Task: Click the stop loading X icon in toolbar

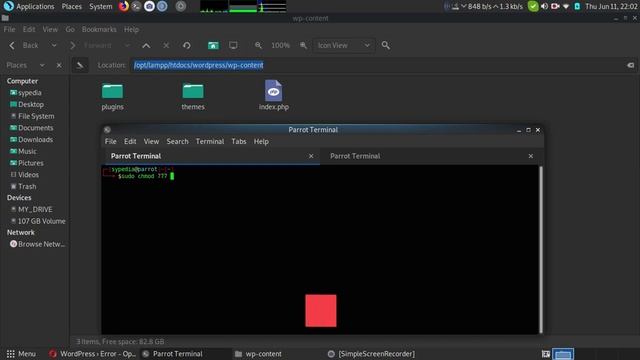Action: (x=166, y=45)
